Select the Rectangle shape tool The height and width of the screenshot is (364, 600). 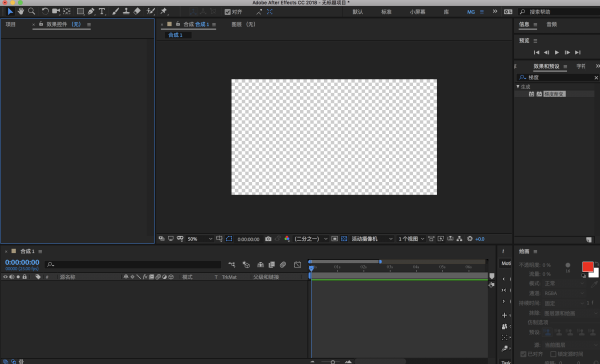click(x=80, y=11)
